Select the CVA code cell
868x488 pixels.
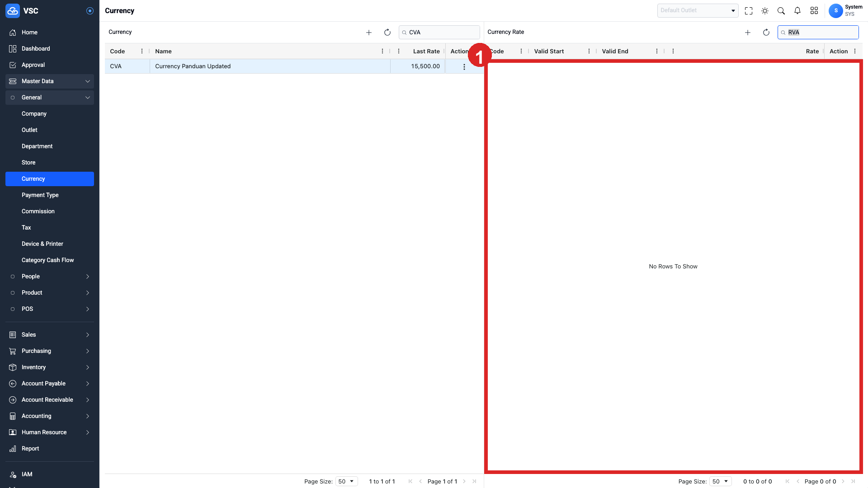pyautogui.click(x=127, y=66)
